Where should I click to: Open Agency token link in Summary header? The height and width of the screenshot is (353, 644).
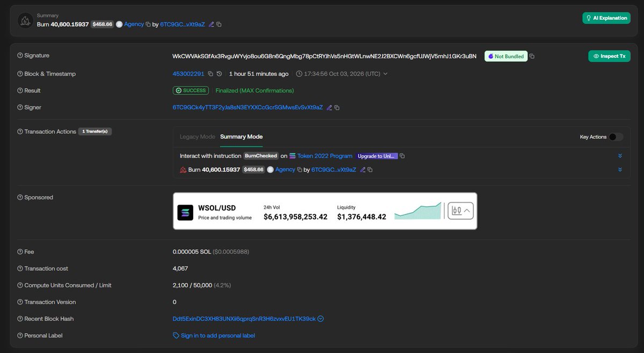[134, 24]
